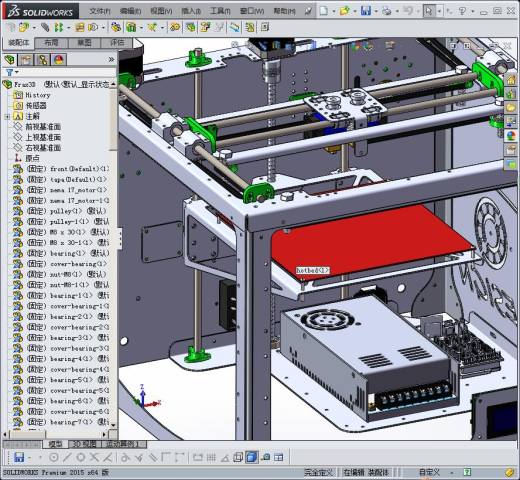Select the 模型 tab at the bottom
520x480 pixels.
pos(55,444)
